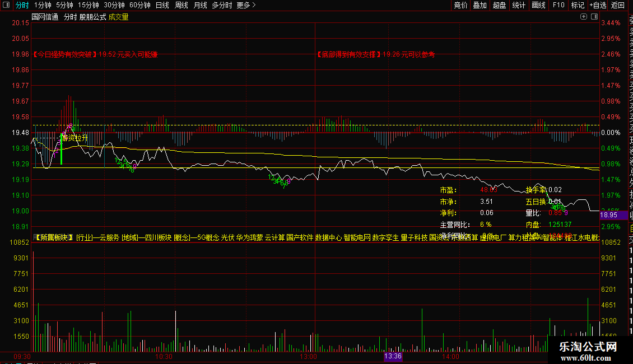Open the 标记 marker tool
This screenshot has width=633, height=364.
[578, 5]
